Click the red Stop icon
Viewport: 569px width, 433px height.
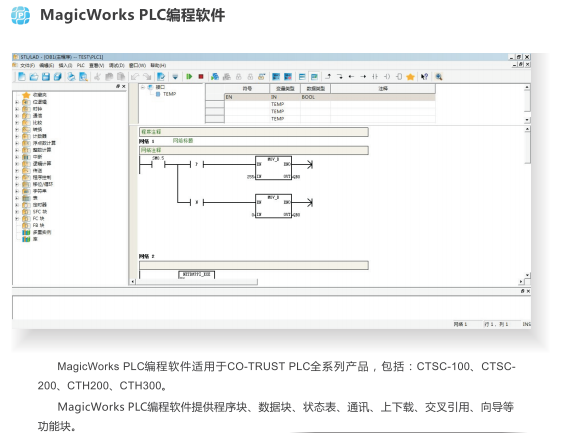point(201,77)
